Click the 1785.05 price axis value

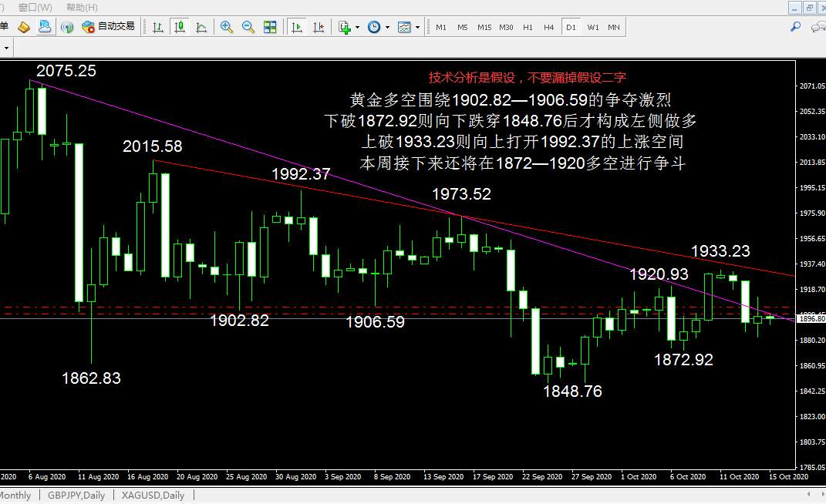812,467
